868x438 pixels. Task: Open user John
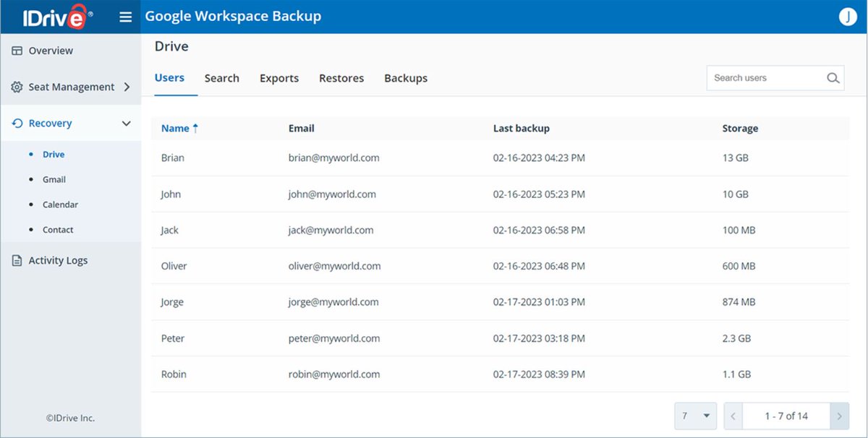pyautogui.click(x=171, y=194)
